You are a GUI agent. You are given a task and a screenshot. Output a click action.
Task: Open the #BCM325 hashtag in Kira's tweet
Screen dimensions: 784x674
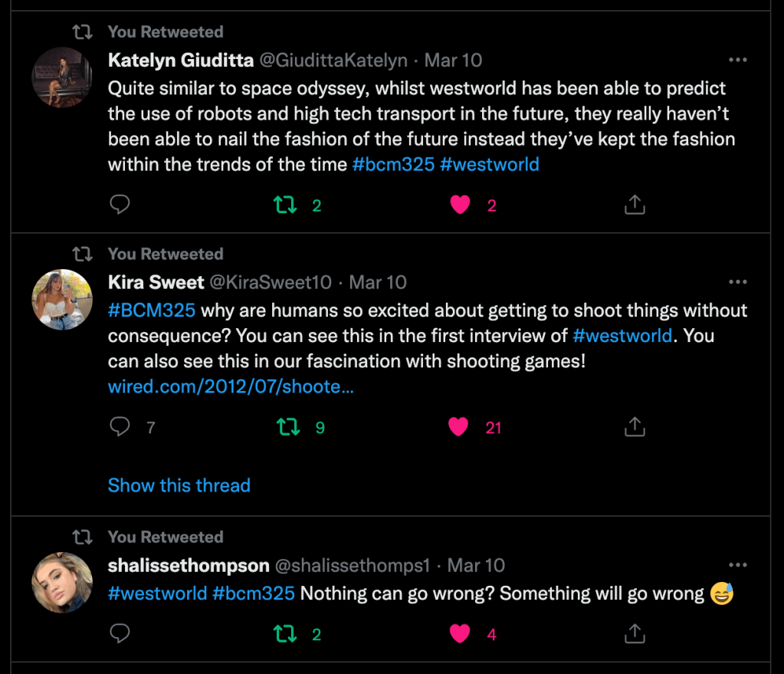click(x=152, y=310)
